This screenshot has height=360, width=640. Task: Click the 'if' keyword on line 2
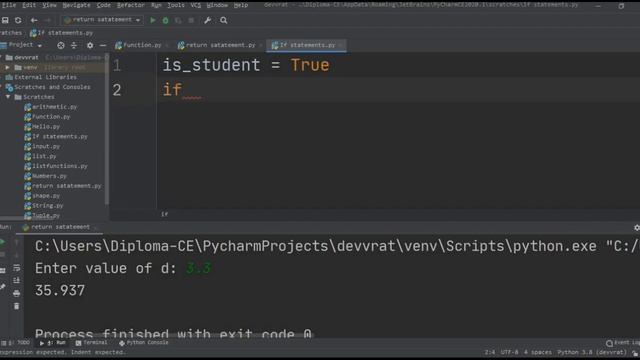pyautogui.click(x=172, y=89)
